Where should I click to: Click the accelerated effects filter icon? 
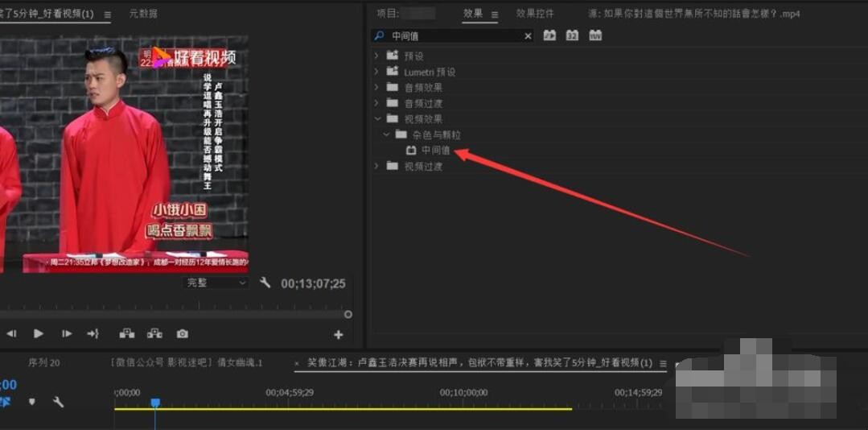click(x=549, y=35)
